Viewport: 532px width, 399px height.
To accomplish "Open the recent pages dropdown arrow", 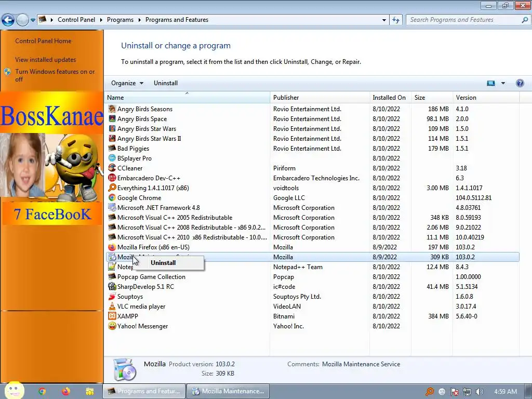I will (x=33, y=20).
